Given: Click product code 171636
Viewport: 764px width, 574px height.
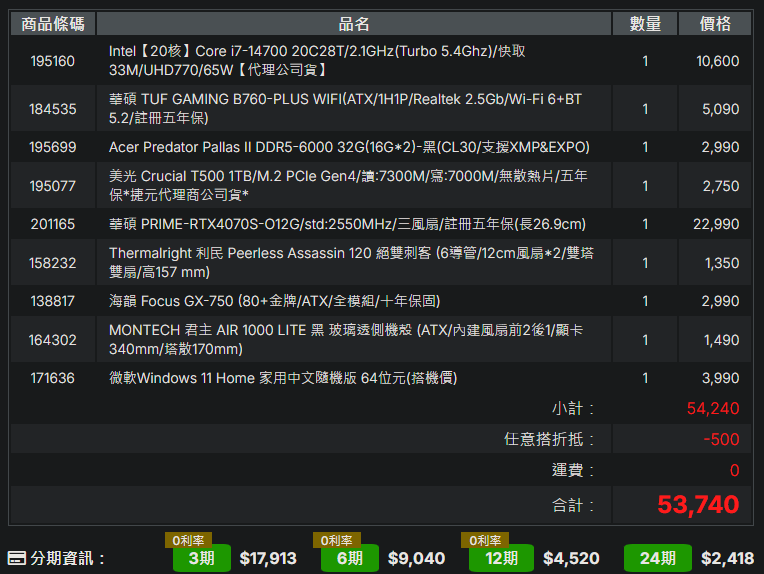Looking at the screenshot, I should tap(53, 378).
